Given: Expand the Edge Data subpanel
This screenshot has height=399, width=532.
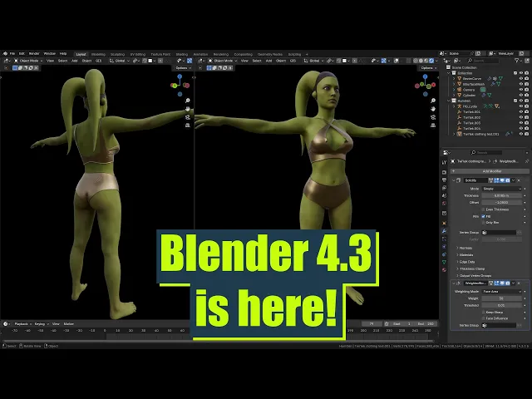Looking at the screenshot, I should pos(466,262).
